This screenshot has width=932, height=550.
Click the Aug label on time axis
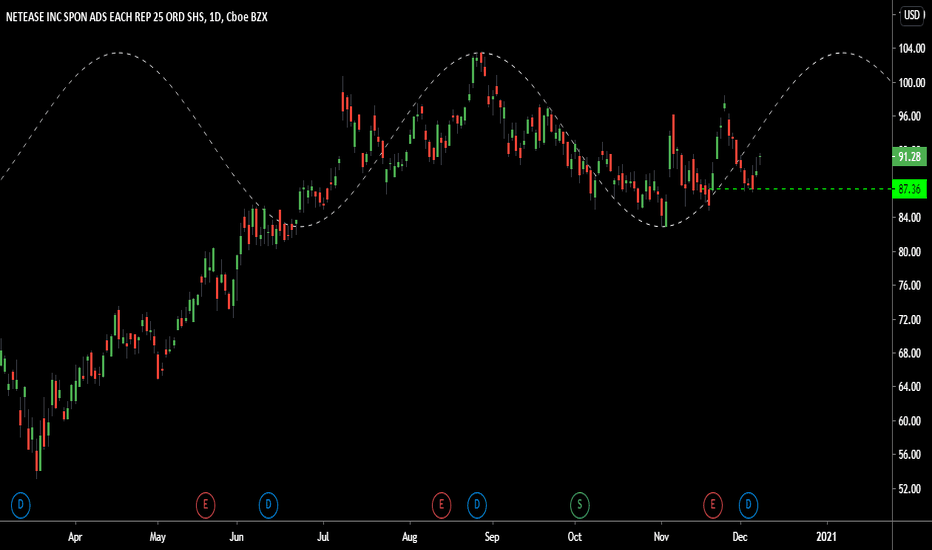[410, 537]
